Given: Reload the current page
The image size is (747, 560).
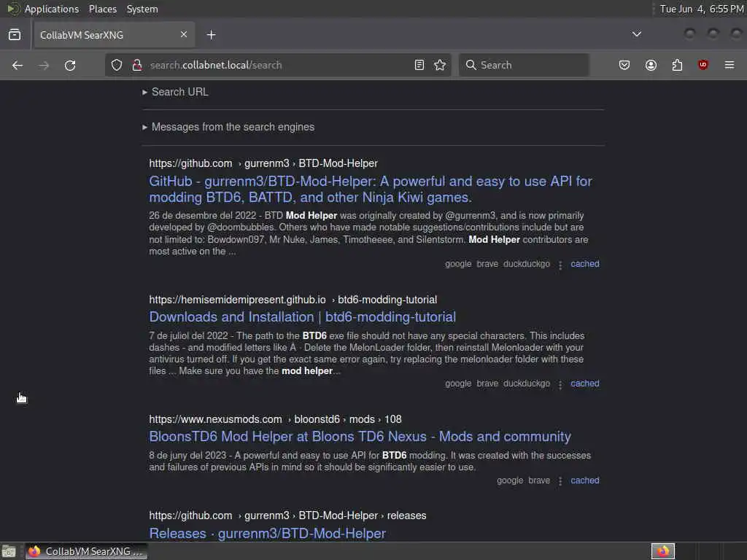Looking at the screenshot, I should (70, 65).
